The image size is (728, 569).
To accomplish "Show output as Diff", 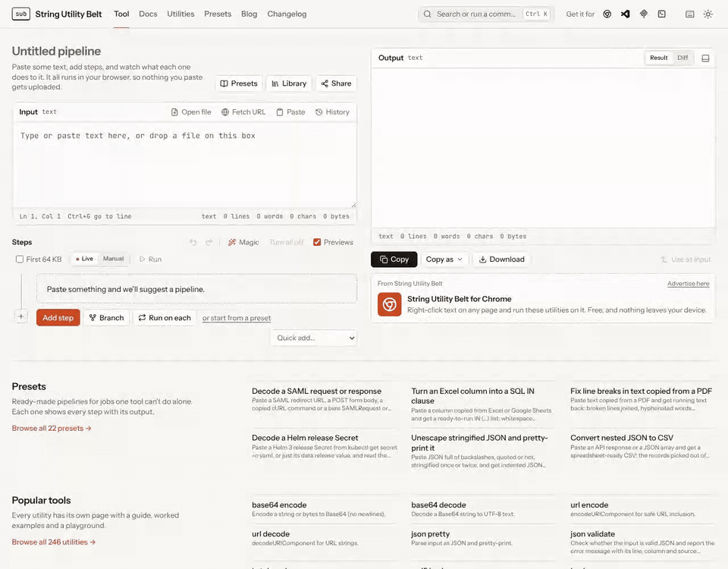I will pyautogui.click(x=682, y=58).
